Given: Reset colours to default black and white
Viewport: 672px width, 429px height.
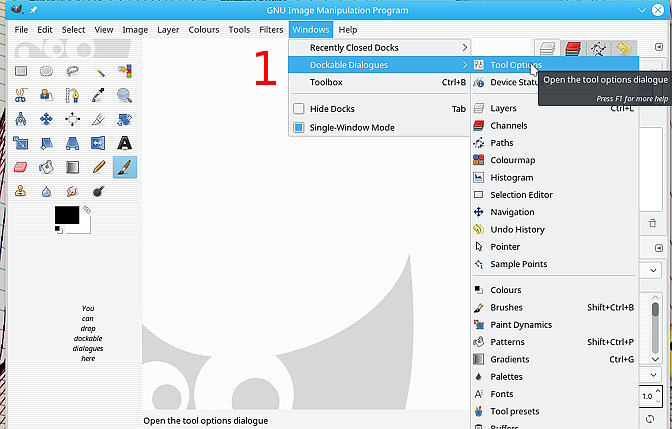Looking at the screenshot, I should 59,230.
